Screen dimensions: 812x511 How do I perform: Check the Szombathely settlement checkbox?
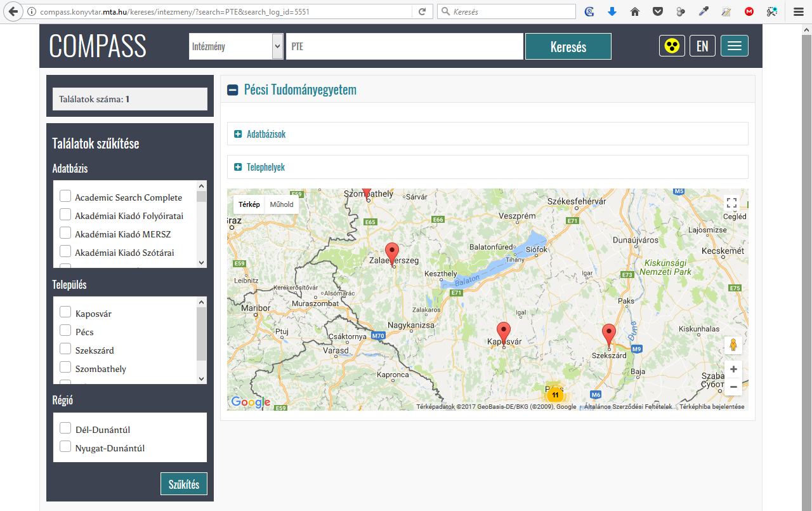point(65,368)
